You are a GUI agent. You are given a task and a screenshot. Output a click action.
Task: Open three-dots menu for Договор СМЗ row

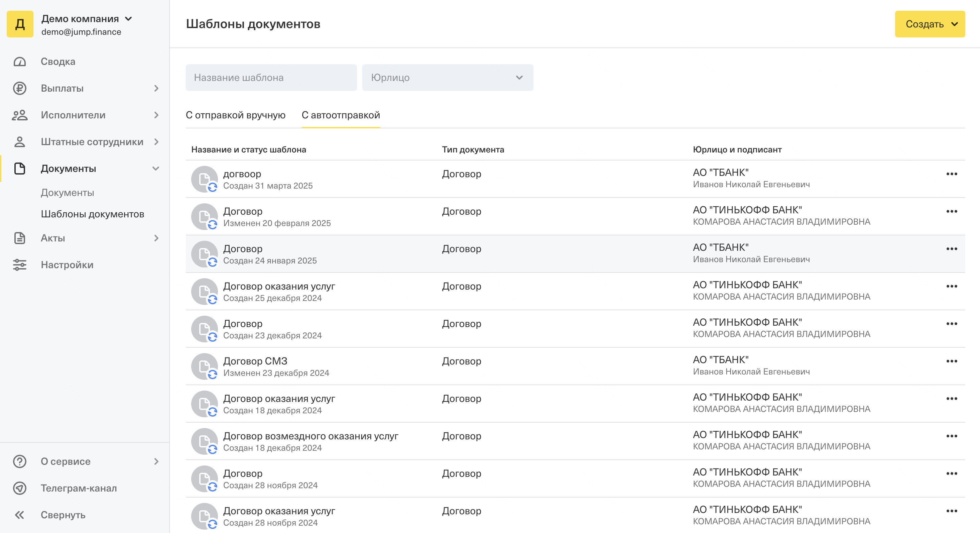(952, 361)
